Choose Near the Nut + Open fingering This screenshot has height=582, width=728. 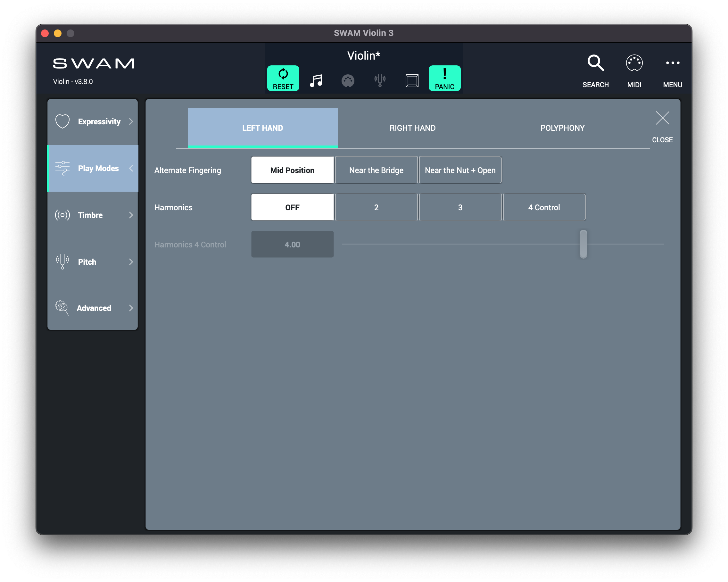[460, 170]
